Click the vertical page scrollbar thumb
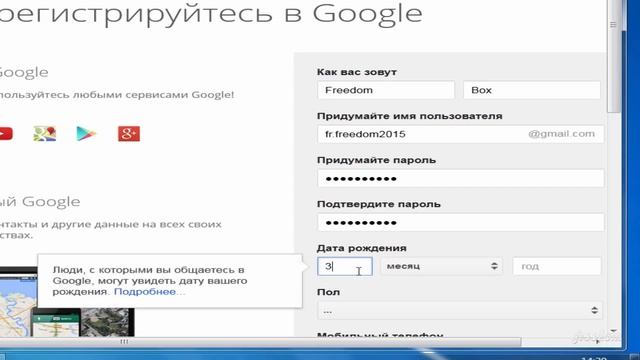 pos(613,56)
